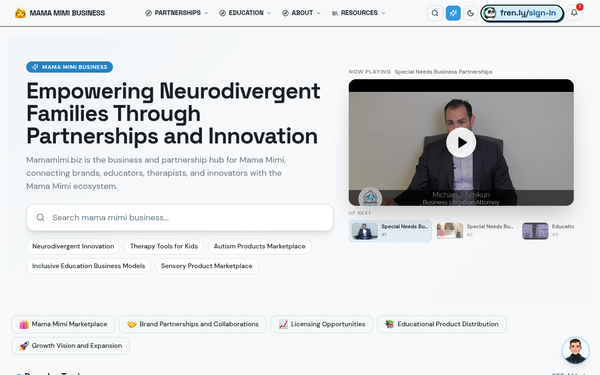Open the Resources menu

point(359,13)
